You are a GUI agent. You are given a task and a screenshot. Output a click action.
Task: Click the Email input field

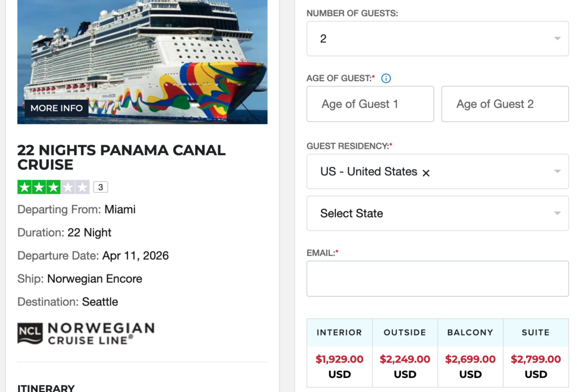(437, 279)
